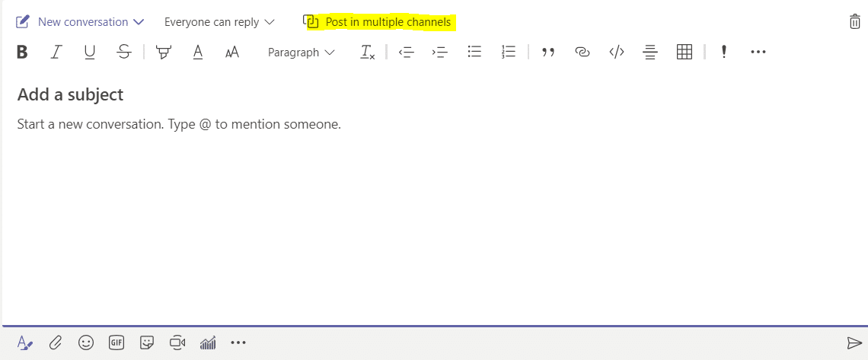Viewport: 868px width, 360px height.
Task: Open font color picker
Action: tap(198, 52)
